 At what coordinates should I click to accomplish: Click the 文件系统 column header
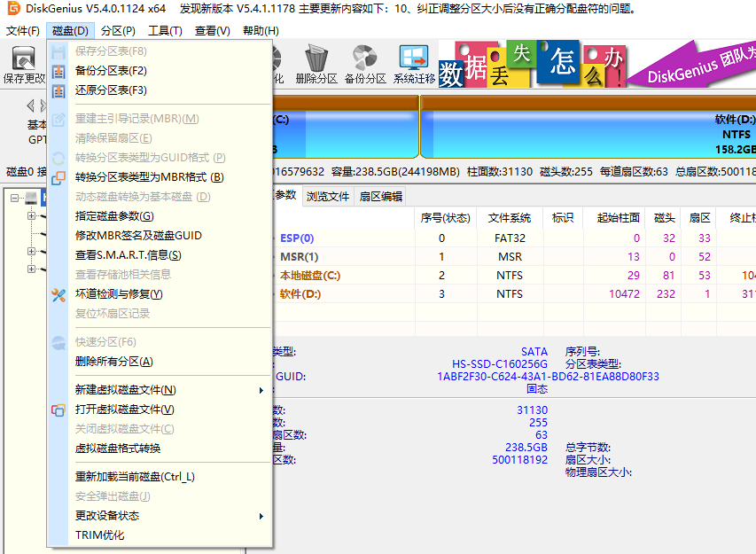click(510, 218)
